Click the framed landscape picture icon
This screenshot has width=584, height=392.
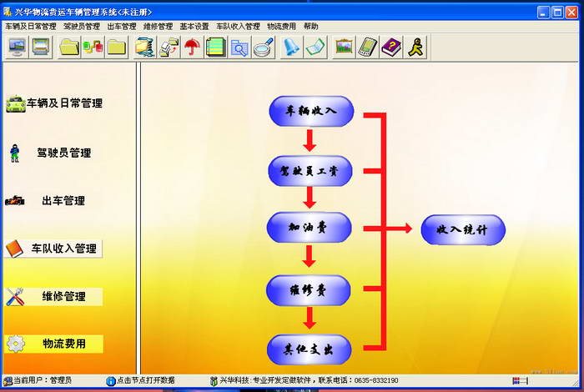[x=344, y=48]
